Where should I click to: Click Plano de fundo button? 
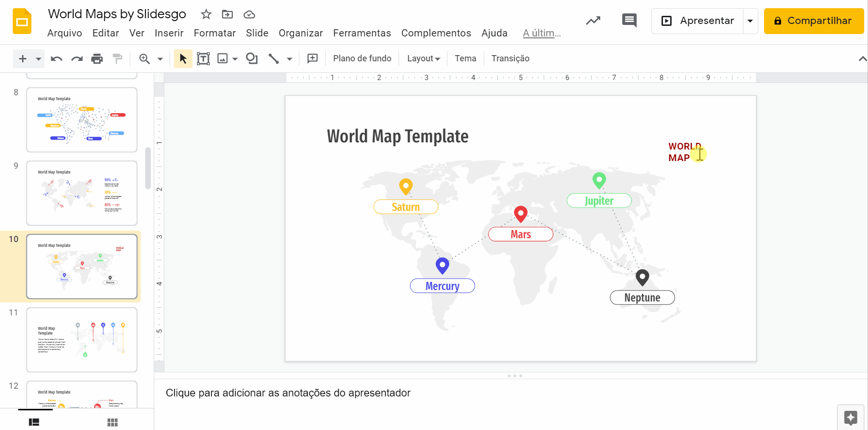362,58
